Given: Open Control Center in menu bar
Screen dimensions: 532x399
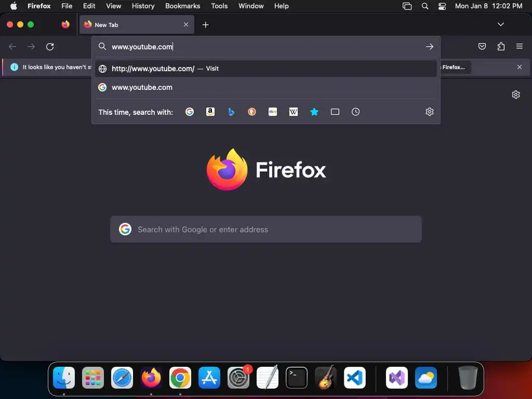Looking at the screenshot, I should (442, 6).
